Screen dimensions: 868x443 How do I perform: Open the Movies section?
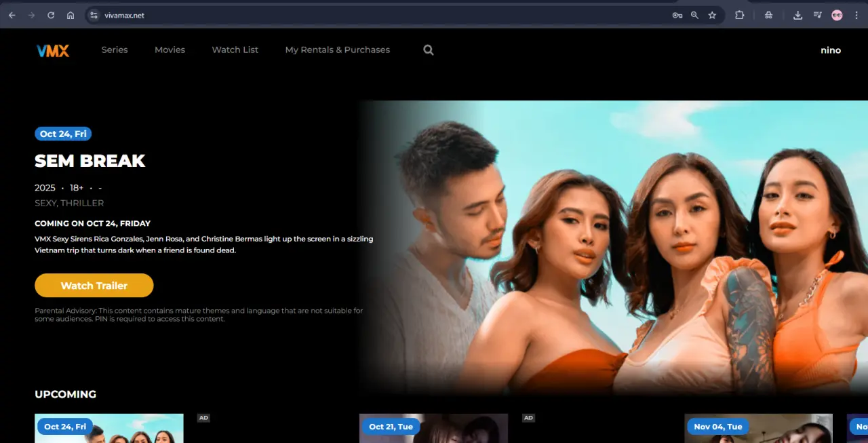(x=170, y=50)
